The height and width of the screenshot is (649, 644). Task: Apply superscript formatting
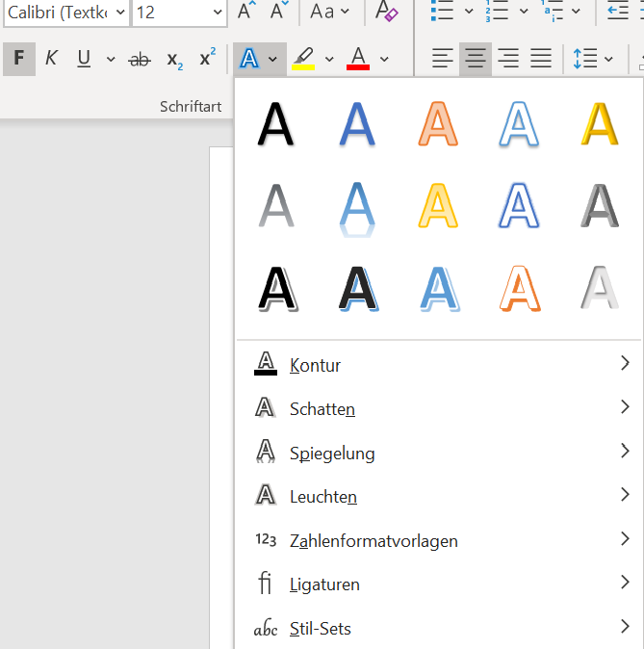206,60
